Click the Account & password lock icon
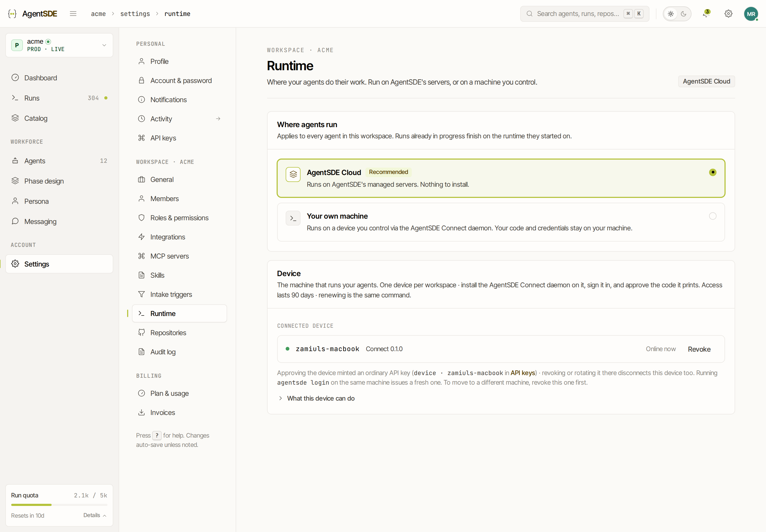The height and width of the screenshot is (532, 766). pyautogui.click(x=142, y=80)
